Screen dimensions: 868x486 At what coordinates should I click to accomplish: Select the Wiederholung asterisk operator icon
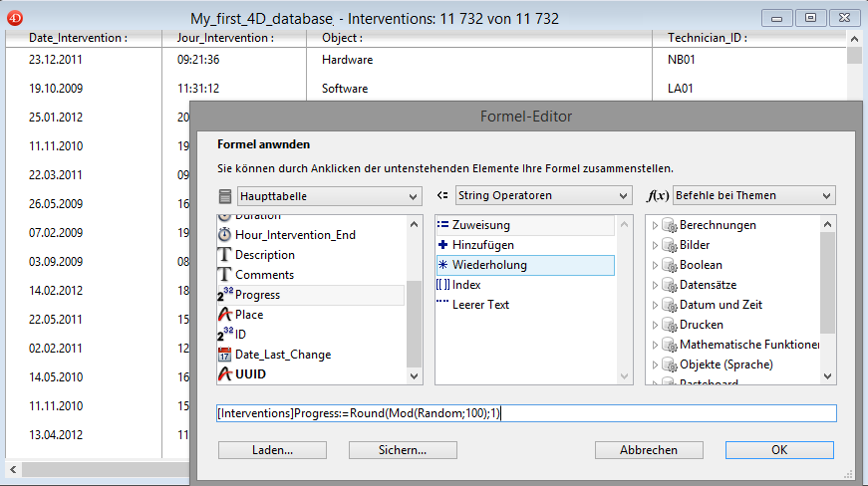tap(443, 265)
